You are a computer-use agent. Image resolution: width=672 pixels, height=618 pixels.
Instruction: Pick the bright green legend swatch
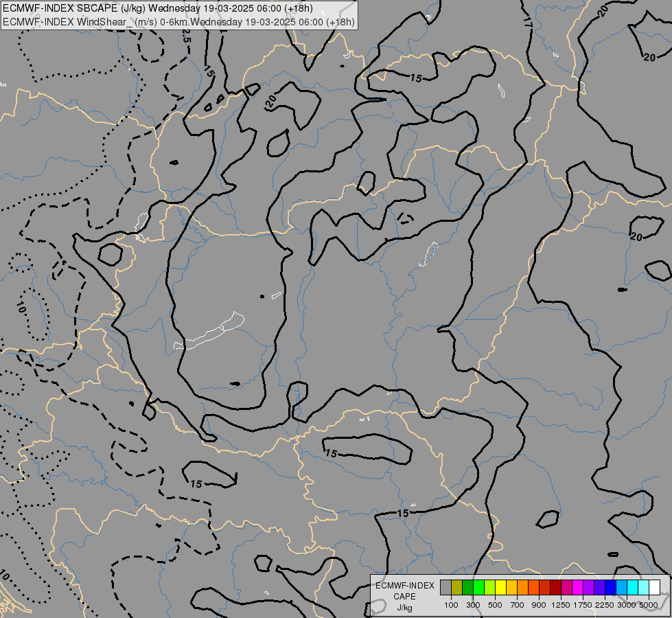click(478, 588)
